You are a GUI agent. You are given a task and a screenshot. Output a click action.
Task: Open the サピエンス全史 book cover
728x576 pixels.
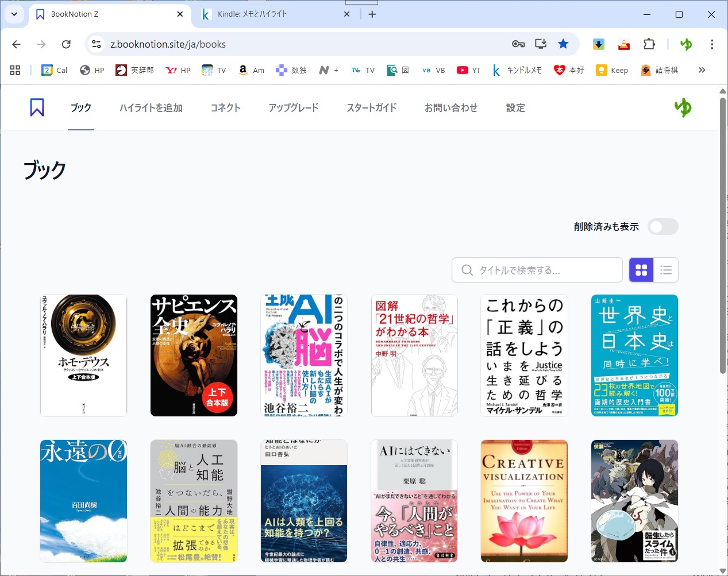pos(194,355)
